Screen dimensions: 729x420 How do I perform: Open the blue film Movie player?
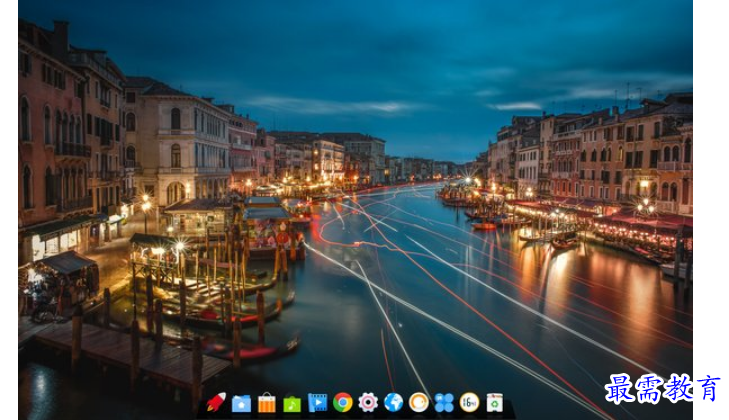coord(318,403)
